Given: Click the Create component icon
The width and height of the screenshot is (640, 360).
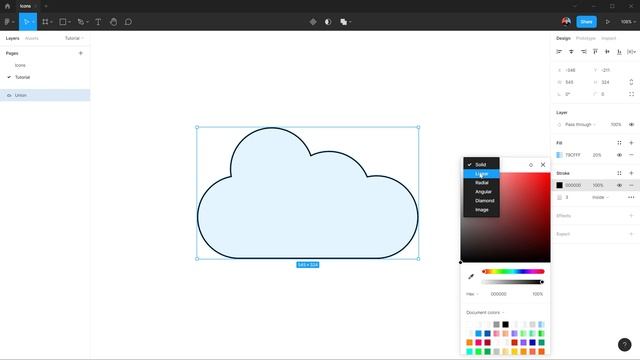Looking at the screenshot, I should (x=313, y=22).
